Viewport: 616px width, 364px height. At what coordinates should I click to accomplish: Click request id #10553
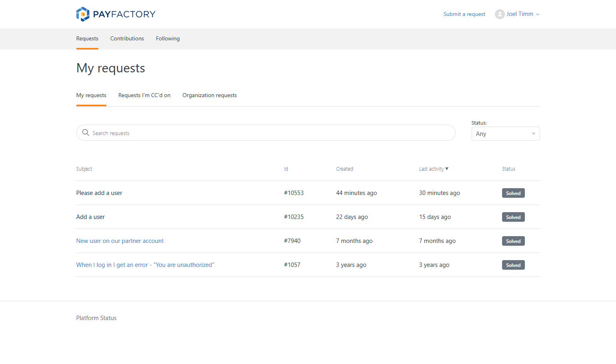pos(294,193)
